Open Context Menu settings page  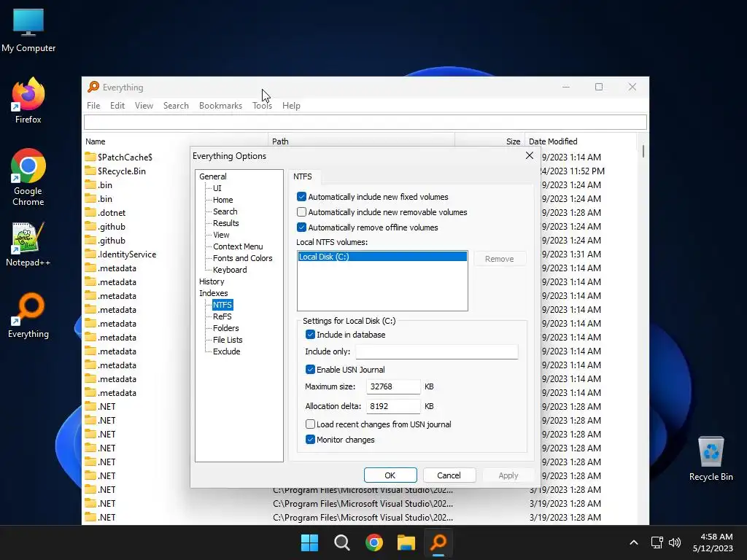(x=238, y=246)
